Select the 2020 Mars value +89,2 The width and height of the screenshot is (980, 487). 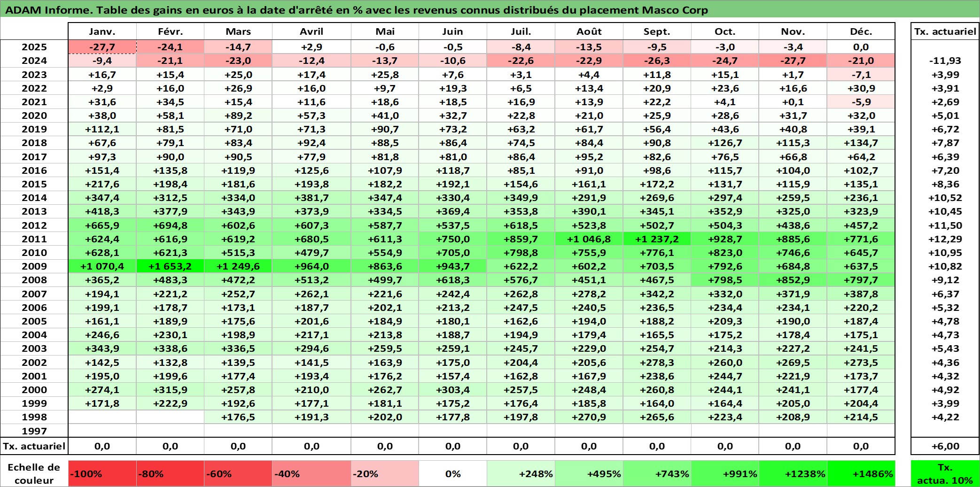[x=238, y=116]
